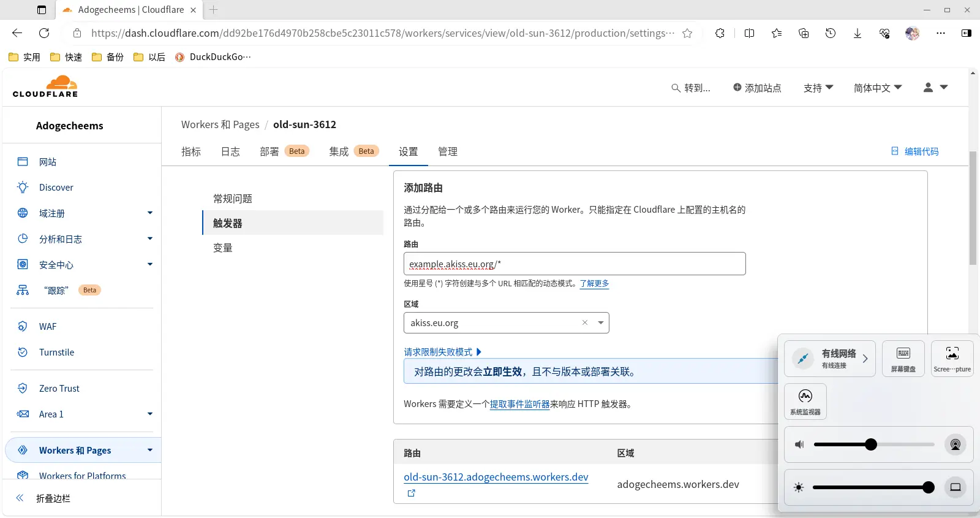Click audio output device button
The width and height of the screenshot is (980, 518).
(955, 444)
